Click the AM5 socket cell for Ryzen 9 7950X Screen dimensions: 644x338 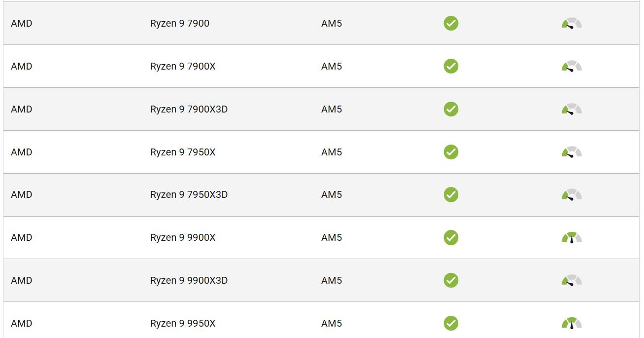(331, 152)
